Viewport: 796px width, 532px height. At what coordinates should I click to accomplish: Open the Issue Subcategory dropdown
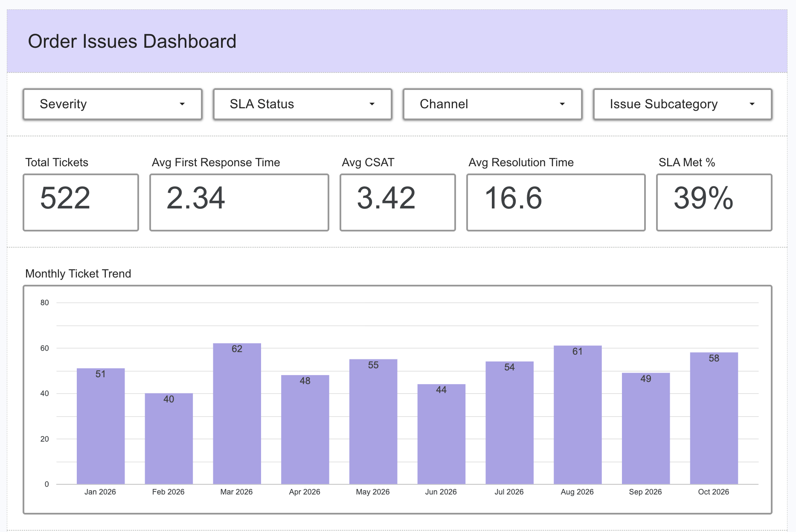[x=683, y=104]
